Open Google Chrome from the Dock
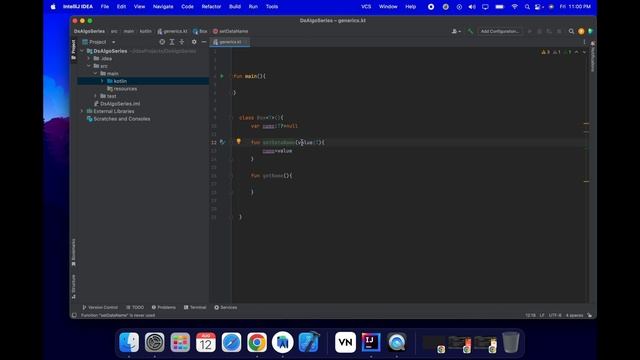Screen dimensions: 640x360 [x=257, y=342]
